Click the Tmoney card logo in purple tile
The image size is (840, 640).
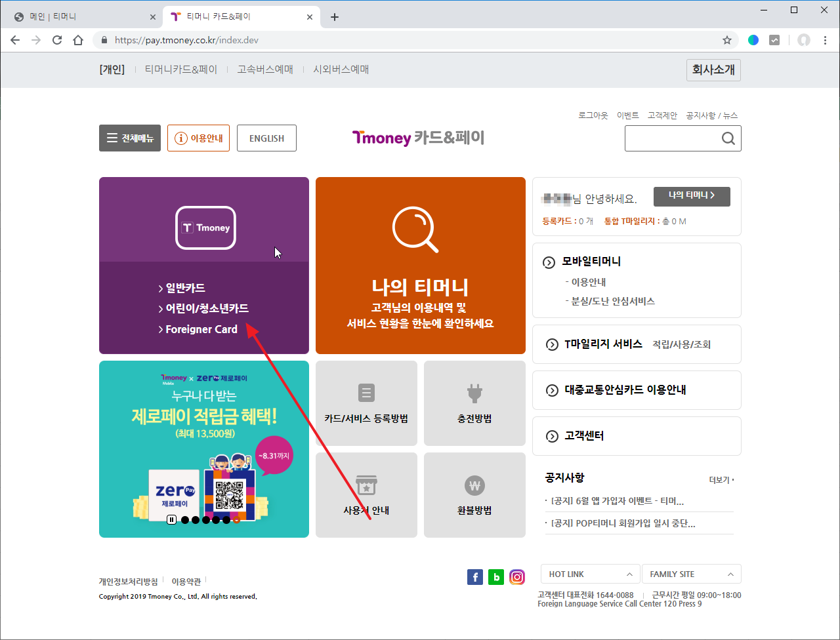coord(205,228)
